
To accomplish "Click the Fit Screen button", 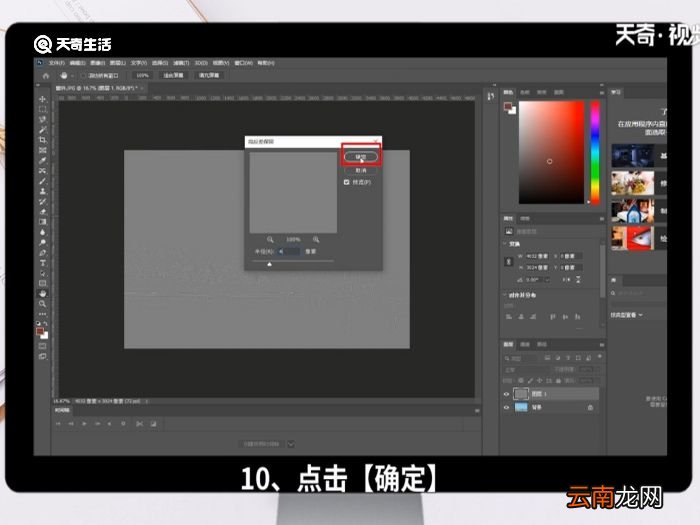I will tap(173, 75).
